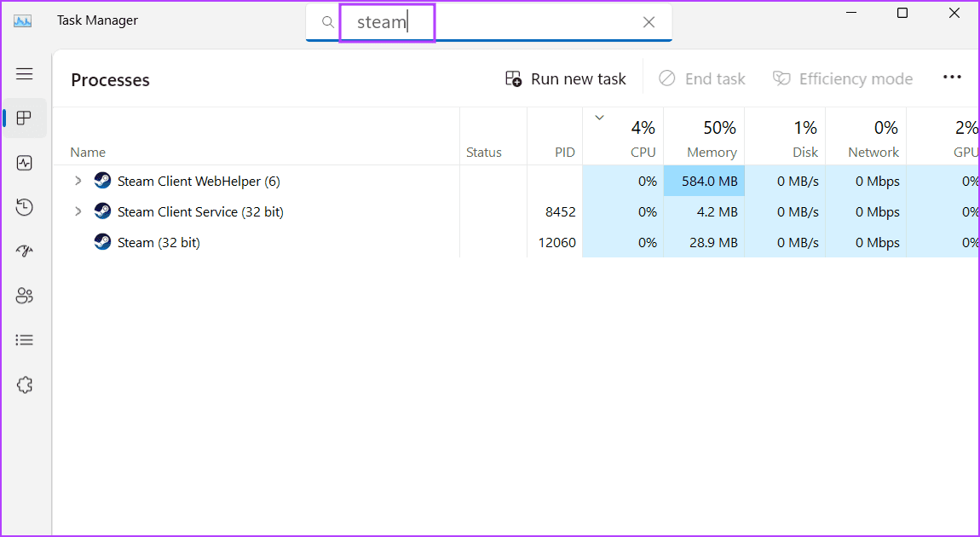Image resolution: width=980 pixels, height=537 pixels.
Task: Select the Steam (32 bit) row
Action: (516, 242)
